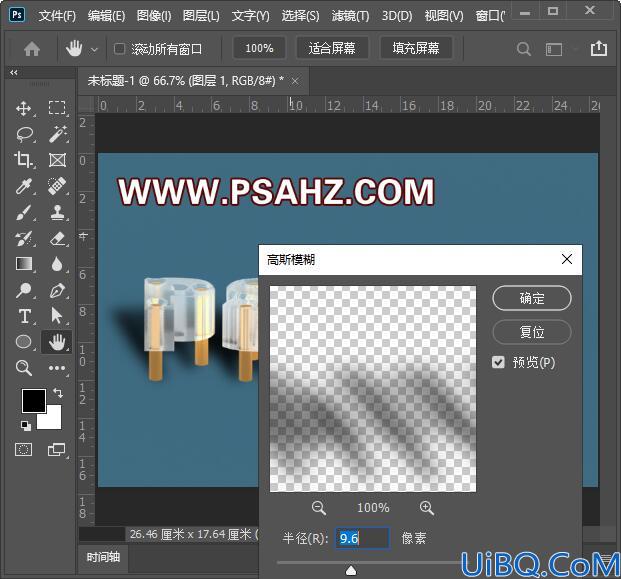Click the 复位 reset button
Screen dimensions: 621x579
[x=532, y=332]
